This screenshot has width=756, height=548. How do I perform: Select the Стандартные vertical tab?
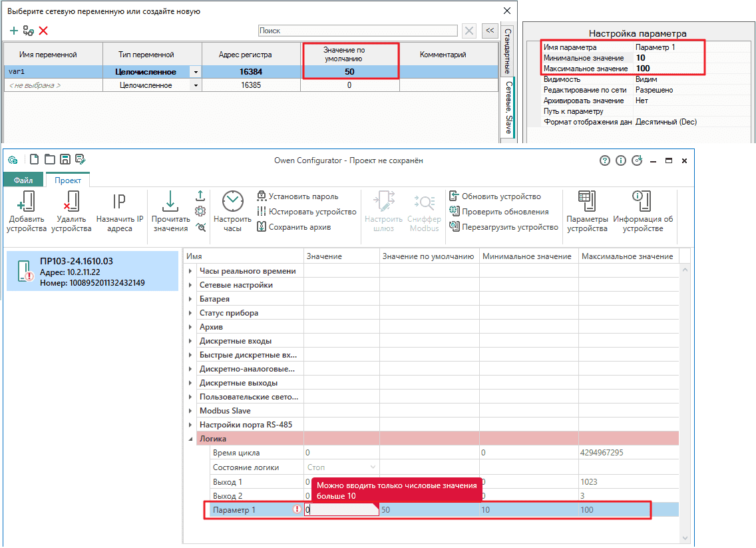coord(507,51)
